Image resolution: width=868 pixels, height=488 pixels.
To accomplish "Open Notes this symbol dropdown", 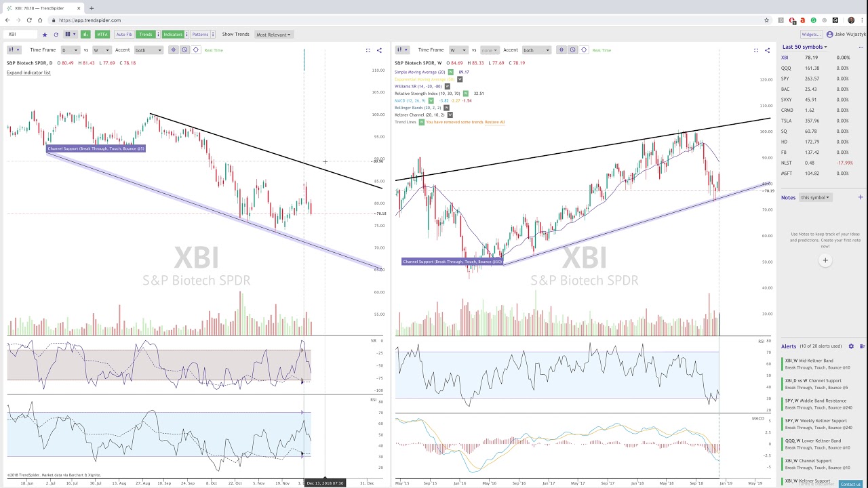I will pyautogui.click(x=815, y=198).
